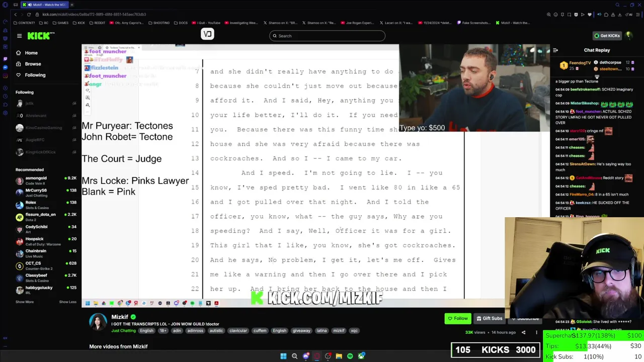Screen dimensions: 644x362
Task: Open recommended channel Hoopsick
Action: pyautogui.click(x=45, y=241)
